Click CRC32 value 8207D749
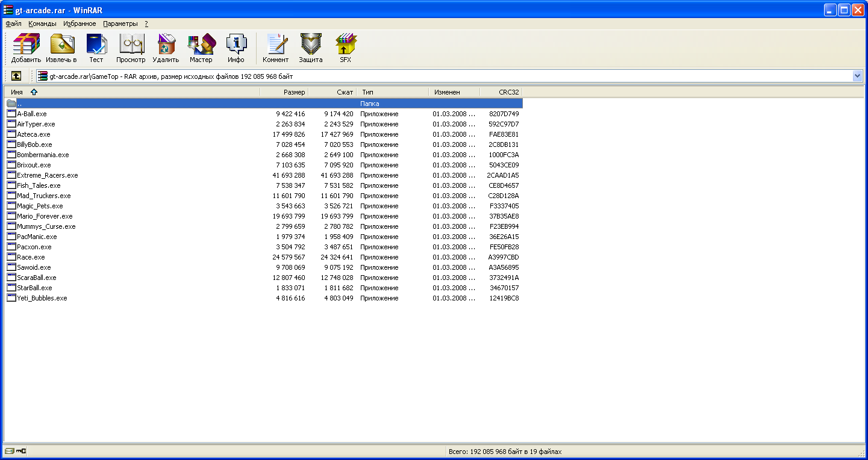The height and width of the screenshot is (460, 868). point(504,114)
